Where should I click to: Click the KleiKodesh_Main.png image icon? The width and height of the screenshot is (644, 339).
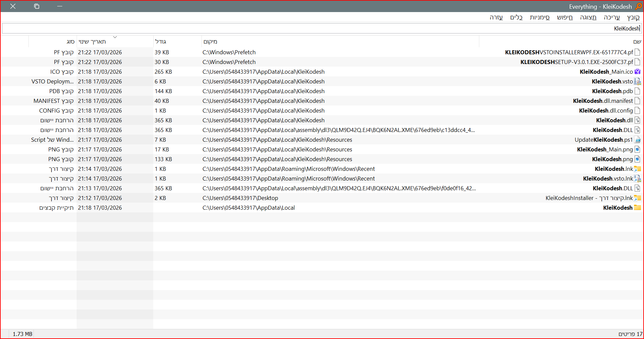[638, 149]
